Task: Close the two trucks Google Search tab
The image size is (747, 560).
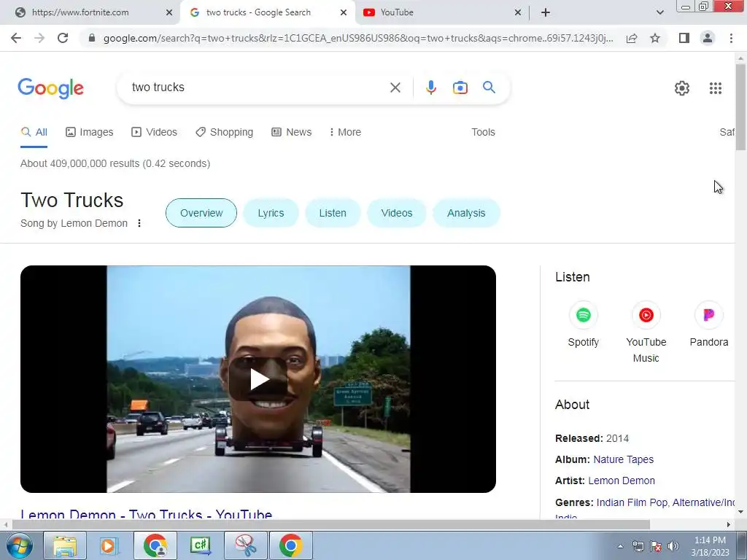Action: click(344, 12)
